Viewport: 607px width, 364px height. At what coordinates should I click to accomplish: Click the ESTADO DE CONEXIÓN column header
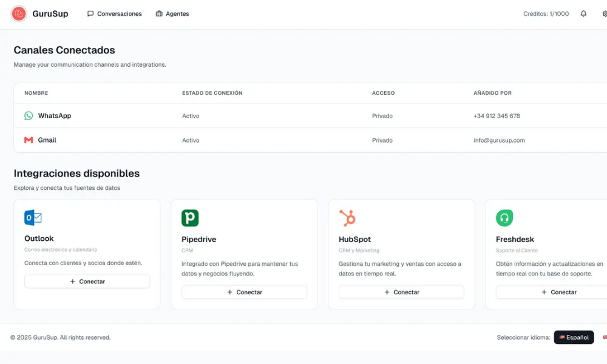point(212,93)
